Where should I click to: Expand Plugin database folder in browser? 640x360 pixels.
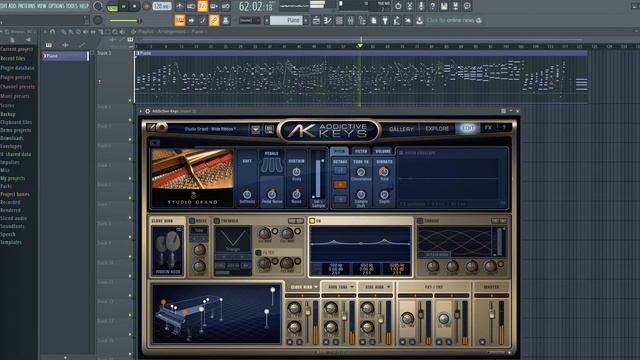pos(18,68)
